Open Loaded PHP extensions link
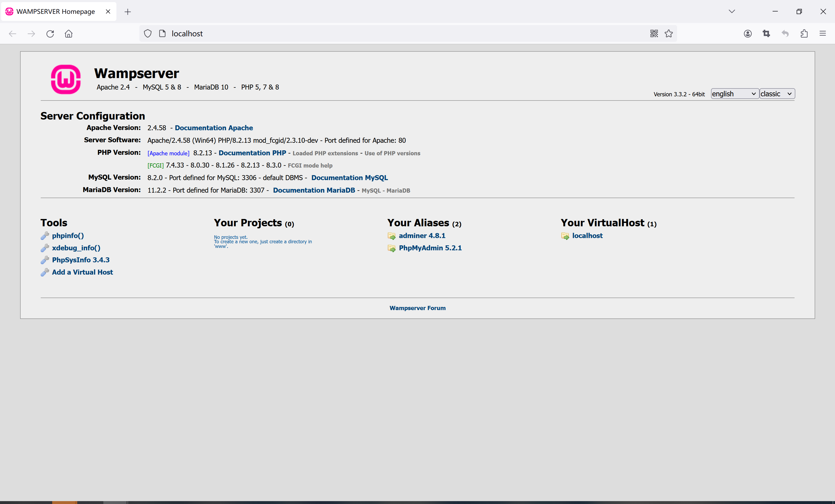 (x=325, y=153)
